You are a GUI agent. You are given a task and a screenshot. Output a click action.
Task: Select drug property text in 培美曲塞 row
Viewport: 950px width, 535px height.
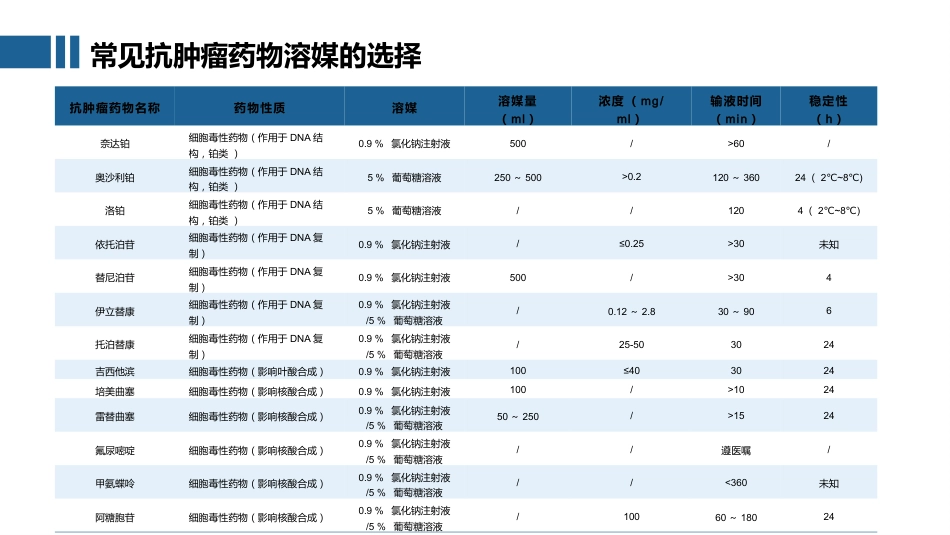256,391
